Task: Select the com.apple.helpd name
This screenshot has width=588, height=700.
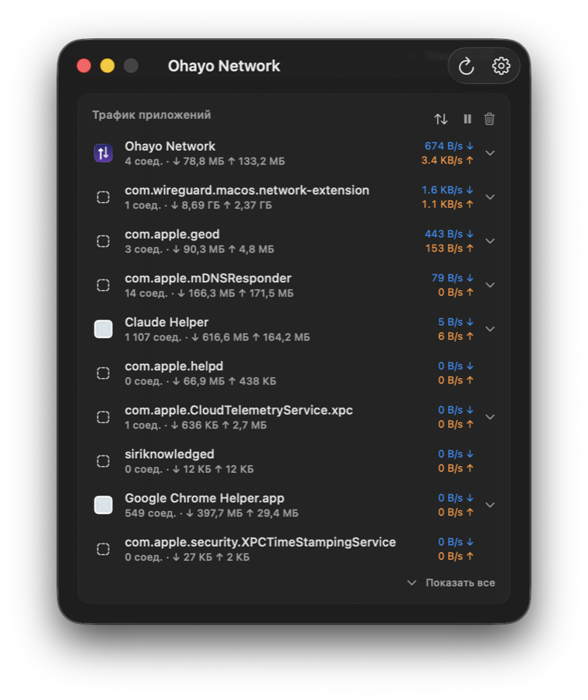Action: pyautogui.click(x=174, y=366)
